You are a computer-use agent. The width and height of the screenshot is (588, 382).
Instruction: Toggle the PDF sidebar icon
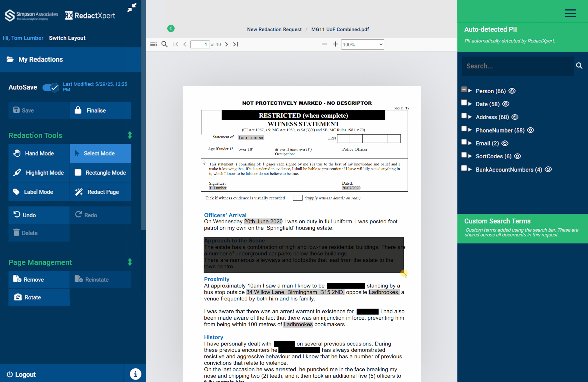tap(153, 44)
